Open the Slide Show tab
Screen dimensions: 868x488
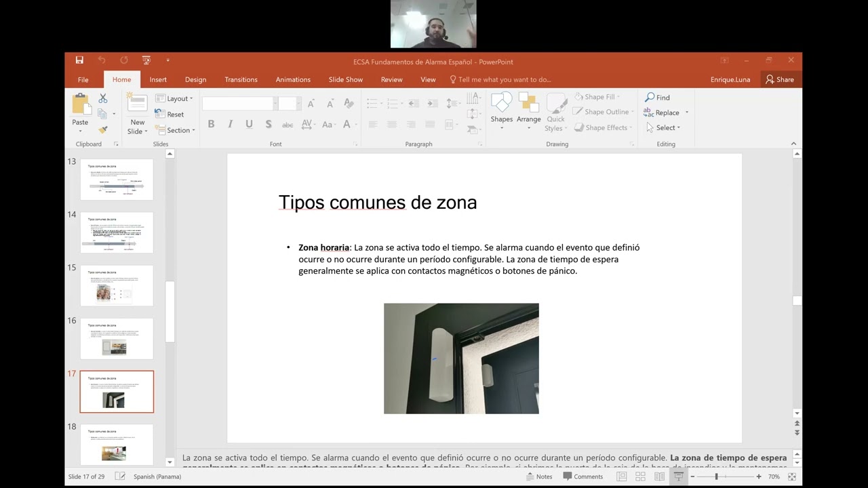(346, 79)
